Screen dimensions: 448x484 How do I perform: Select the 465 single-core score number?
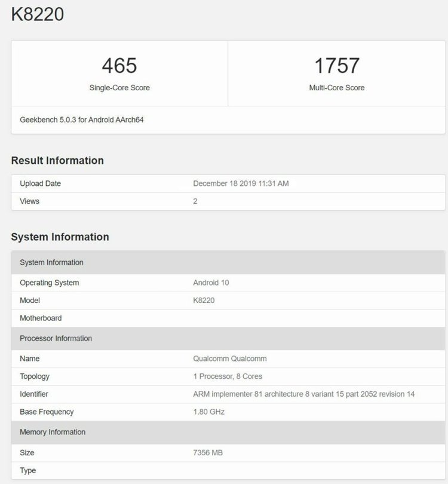coord(119,66)
